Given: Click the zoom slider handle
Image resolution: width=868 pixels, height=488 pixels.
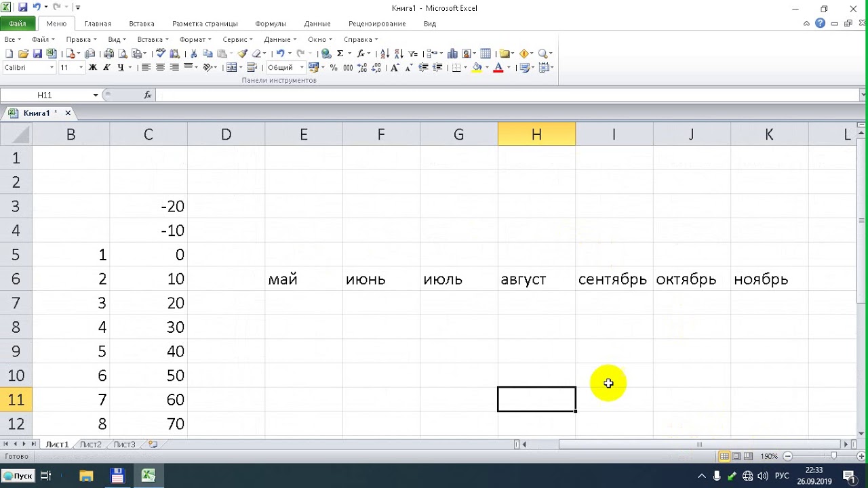Looking at the screenshot, I should (833, 456).
